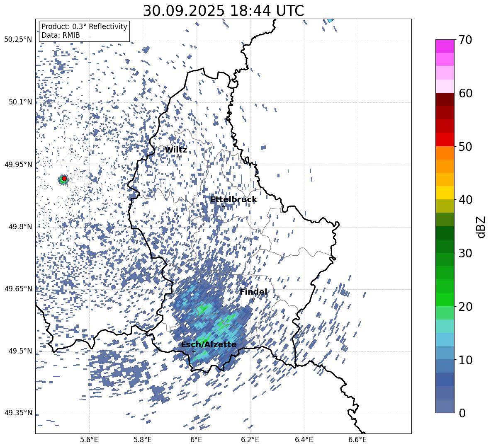Click the 40 tick on colorbar
The height and width of the screenshot is (448, 491).
[x=465, y=200]
